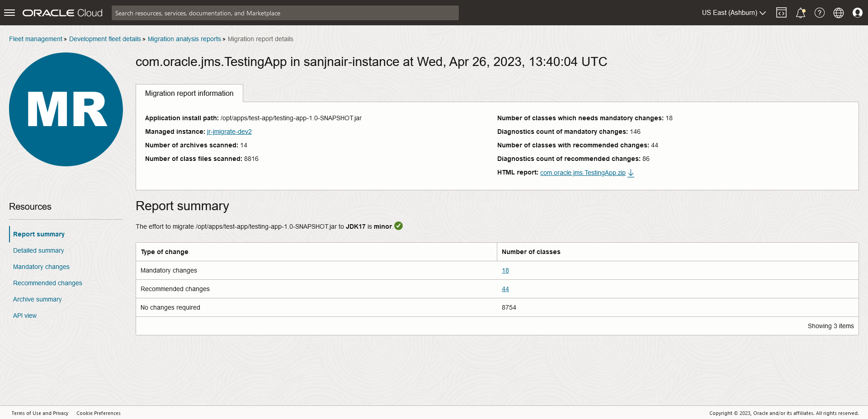Image resolution: width=868 pixels, height=419 pixels.
Task: Click the download icon beside com.oracle.jms.TestingApp.zip
Action: click(631, 173)
